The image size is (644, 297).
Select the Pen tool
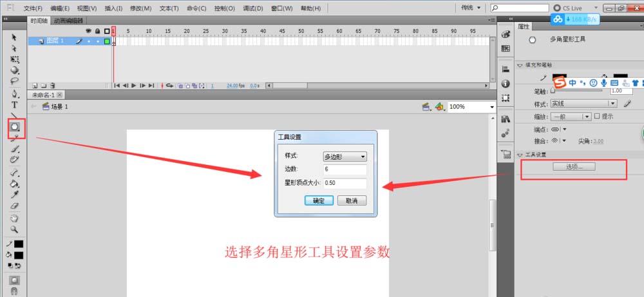tap(14, 94)
